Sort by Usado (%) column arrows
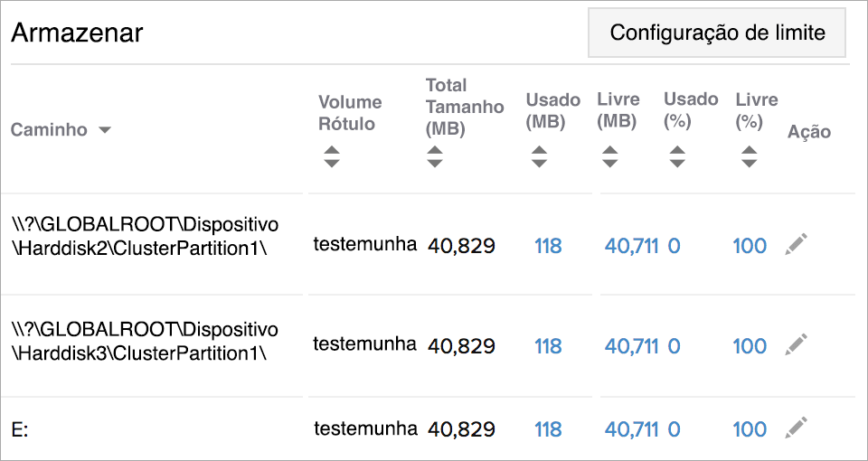 pyautogui.click(x=677, y=156)
